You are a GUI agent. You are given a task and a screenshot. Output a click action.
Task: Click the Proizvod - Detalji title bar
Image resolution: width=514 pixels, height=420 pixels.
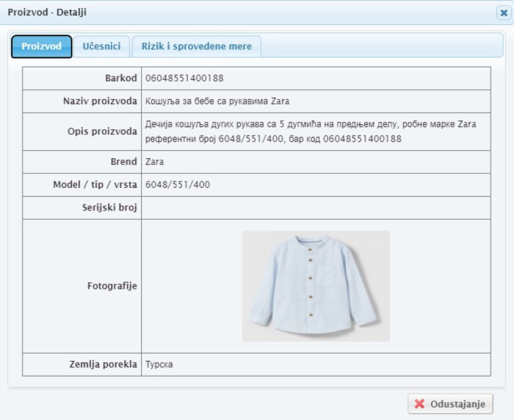pos(228,12)
